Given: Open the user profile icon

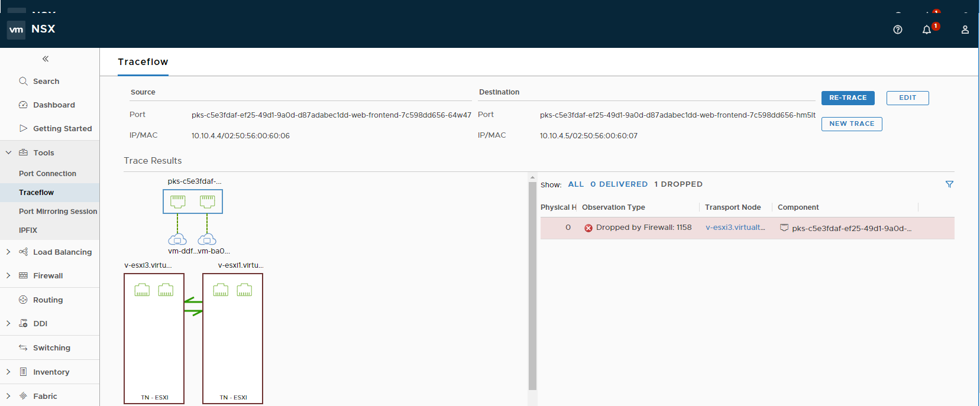Looking at the screenshot, I should (965, 30).
